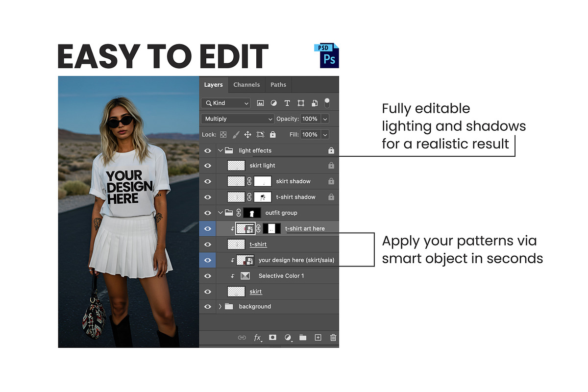Select the layer named t-shirt
This screenshot has width=588, height=392.
click(258, 244)
